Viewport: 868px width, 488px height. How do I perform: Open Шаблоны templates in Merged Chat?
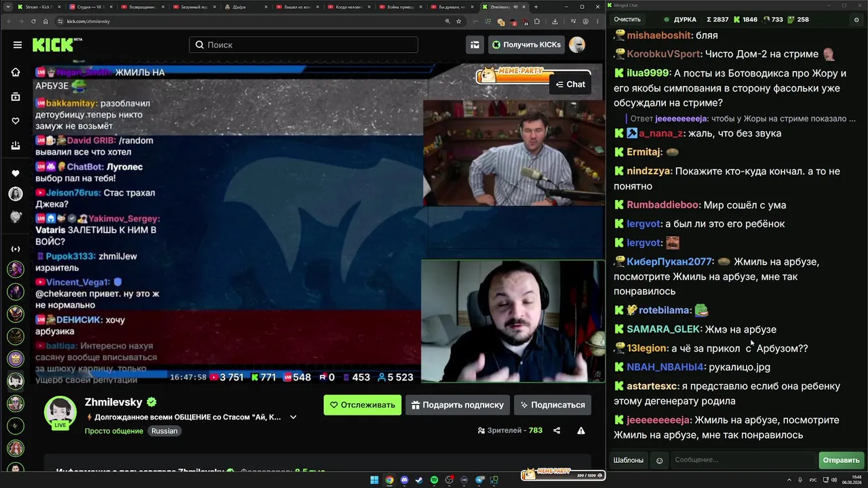pyautogui.click(x=629, y=460)
